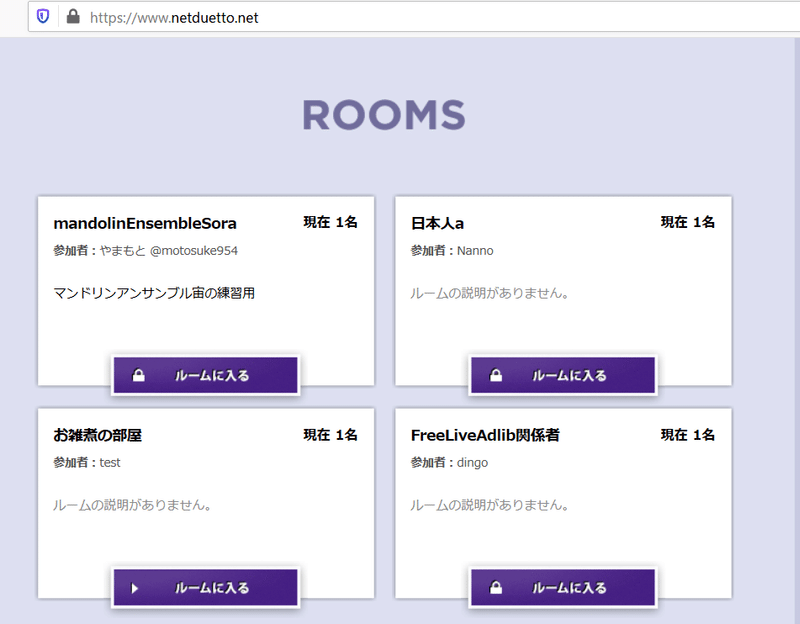Click lock icon on 日本人a room button
Screen dimensions: 800x624
[496, 376]
